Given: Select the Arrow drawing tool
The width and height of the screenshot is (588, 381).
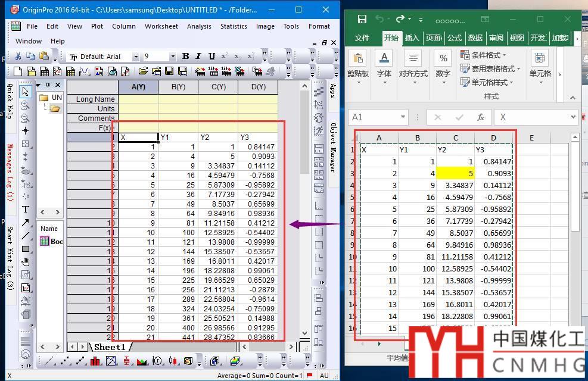Looking at the screenshot, I should [26, 223].
